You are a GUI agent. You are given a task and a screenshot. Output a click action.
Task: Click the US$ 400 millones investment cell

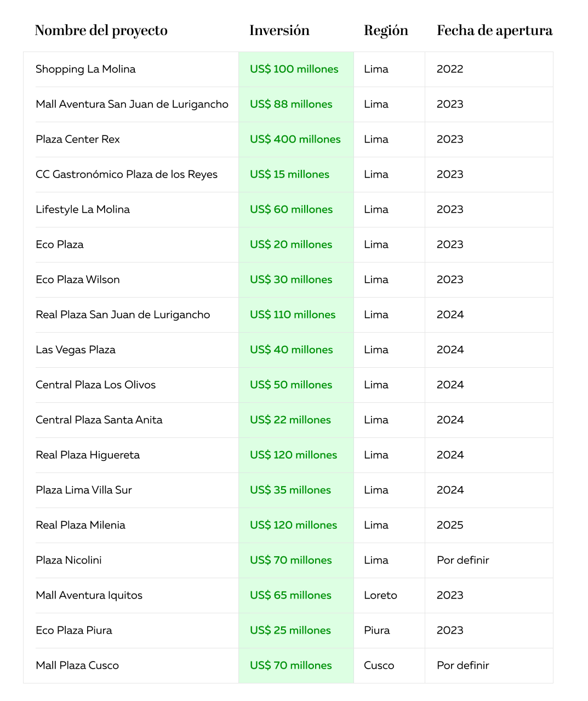295,139
